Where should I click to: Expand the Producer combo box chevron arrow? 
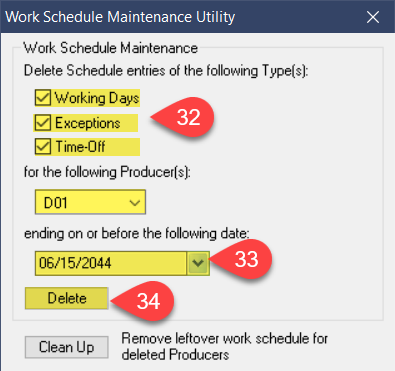[x=135, y=202]
